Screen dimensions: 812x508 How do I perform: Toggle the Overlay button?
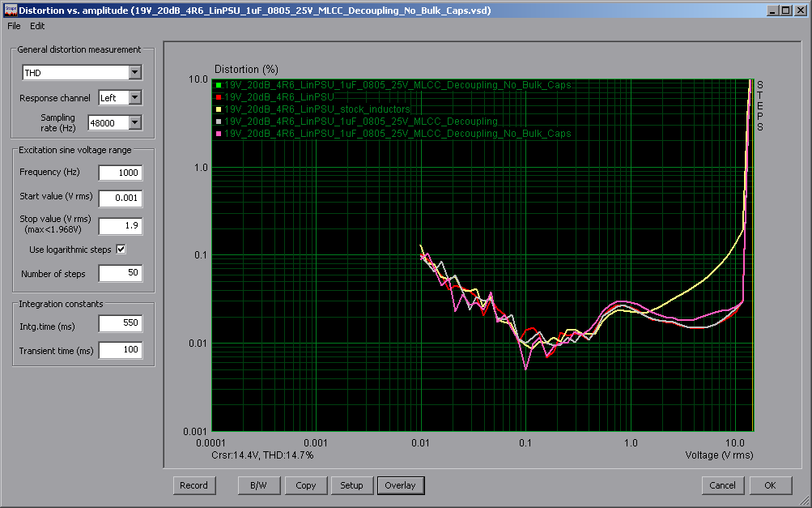pos(400,485)
